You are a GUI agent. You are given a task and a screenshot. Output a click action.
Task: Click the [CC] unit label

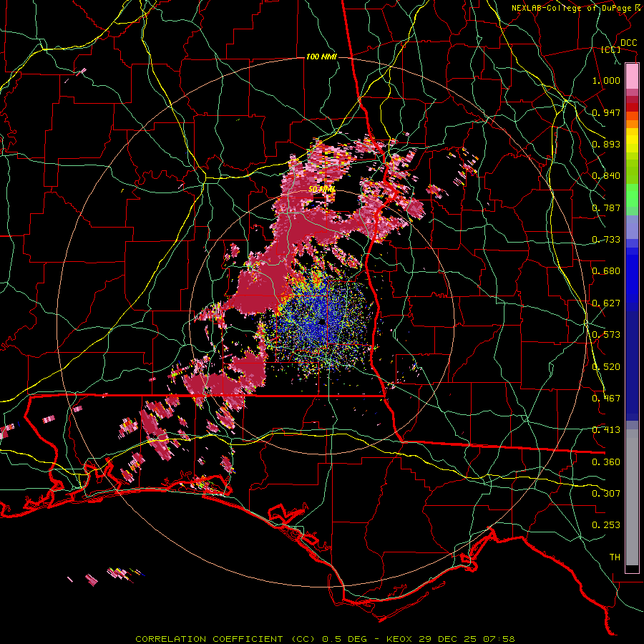(x=611, y=49)
